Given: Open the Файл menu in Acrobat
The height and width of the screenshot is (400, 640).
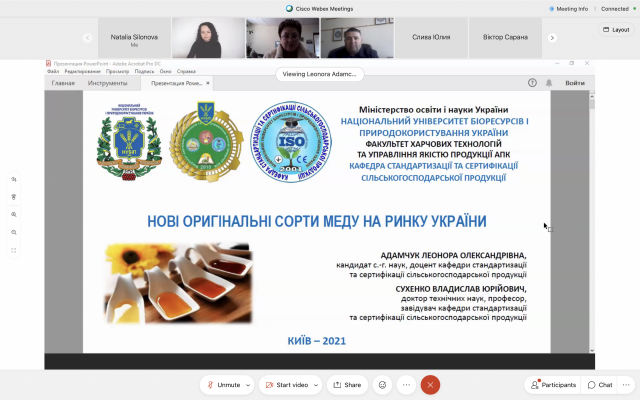Looking at the screenshot, I should tap(53, 71).
